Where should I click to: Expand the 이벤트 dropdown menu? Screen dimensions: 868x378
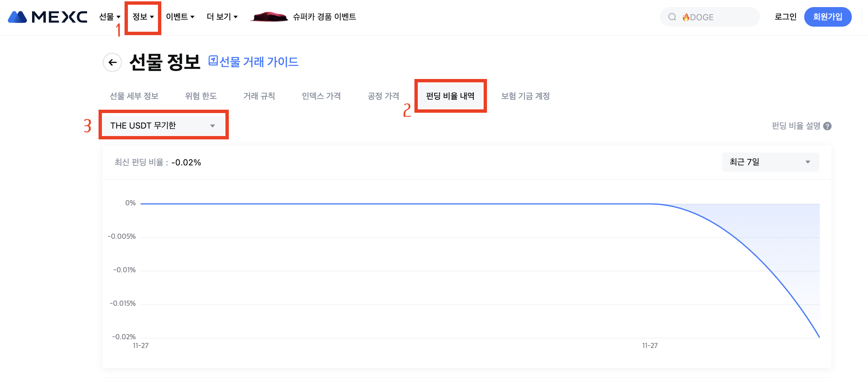pos(180,17)
